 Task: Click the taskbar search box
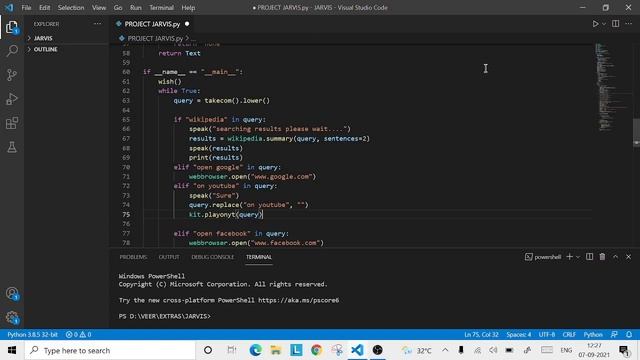click(110, 350)
